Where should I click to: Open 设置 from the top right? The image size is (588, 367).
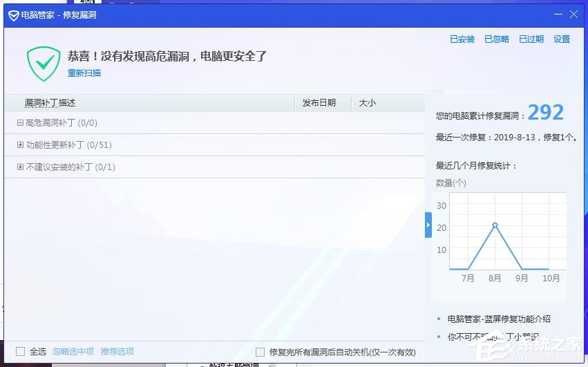pyautogui.click(x=562, y=39)
